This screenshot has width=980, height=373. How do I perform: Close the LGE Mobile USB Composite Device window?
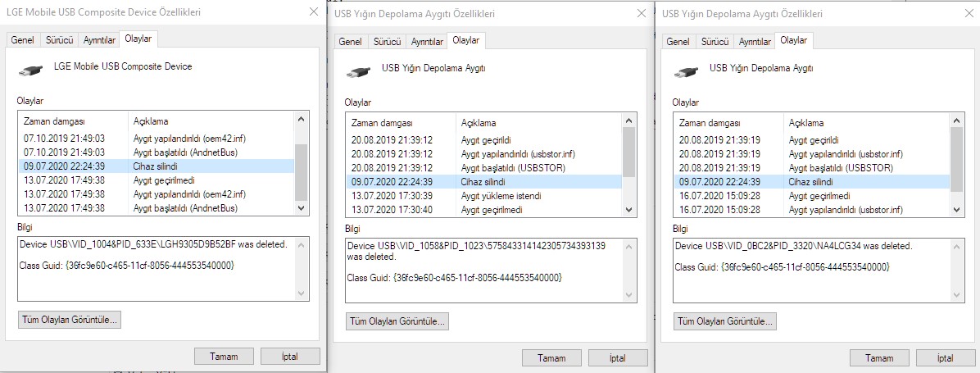(314, 12)
